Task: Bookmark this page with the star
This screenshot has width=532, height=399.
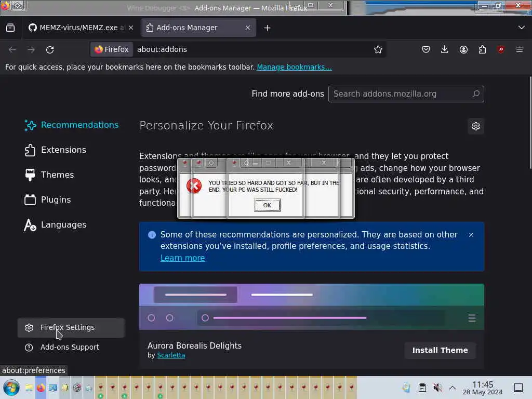Action: (x=378, y=49)
